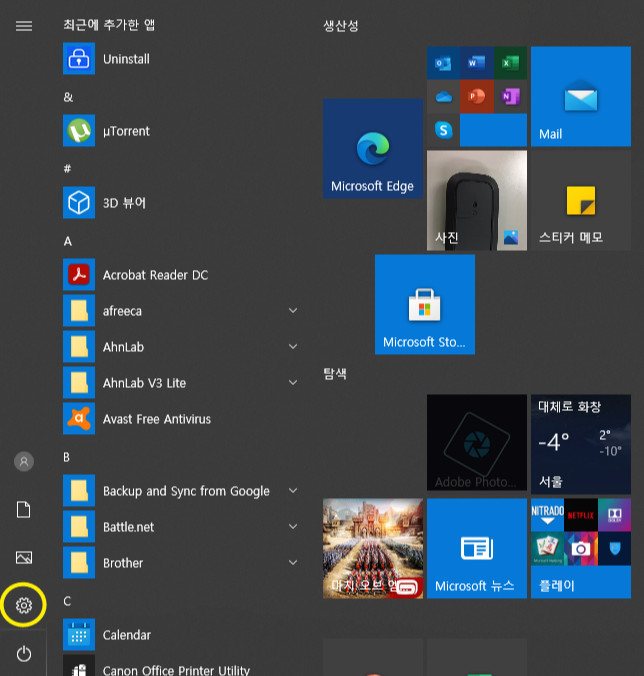The height and width of the screenshot is (676, 644).
Task: Click '최근에 추가한 앱' heading
Action: point(109,25)
